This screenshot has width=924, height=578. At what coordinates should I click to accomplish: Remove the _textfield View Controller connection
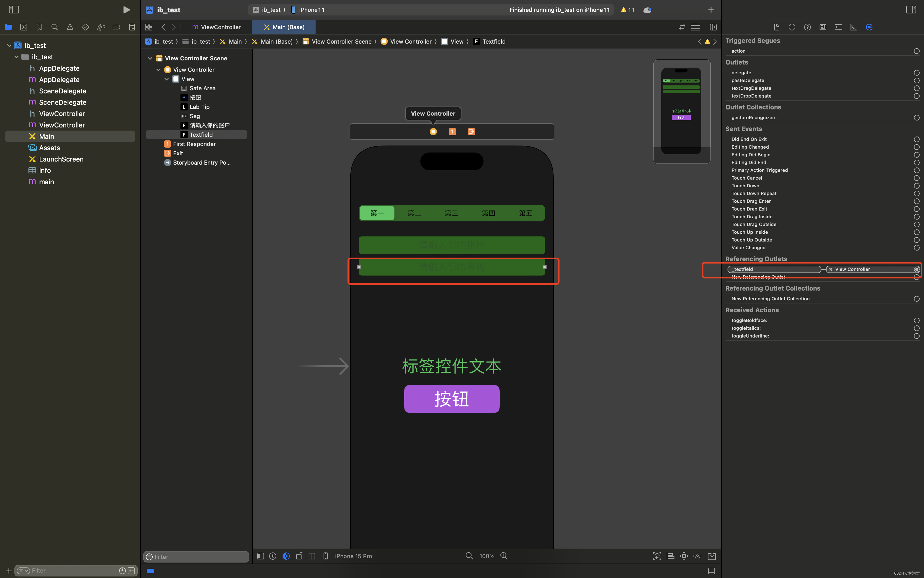(x=830, y=269)
